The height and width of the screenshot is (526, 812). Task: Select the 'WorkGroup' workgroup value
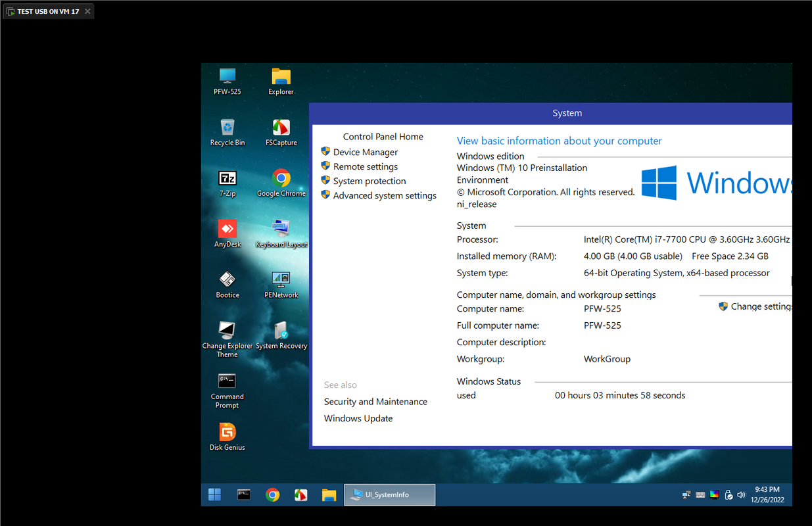[607, 359]
